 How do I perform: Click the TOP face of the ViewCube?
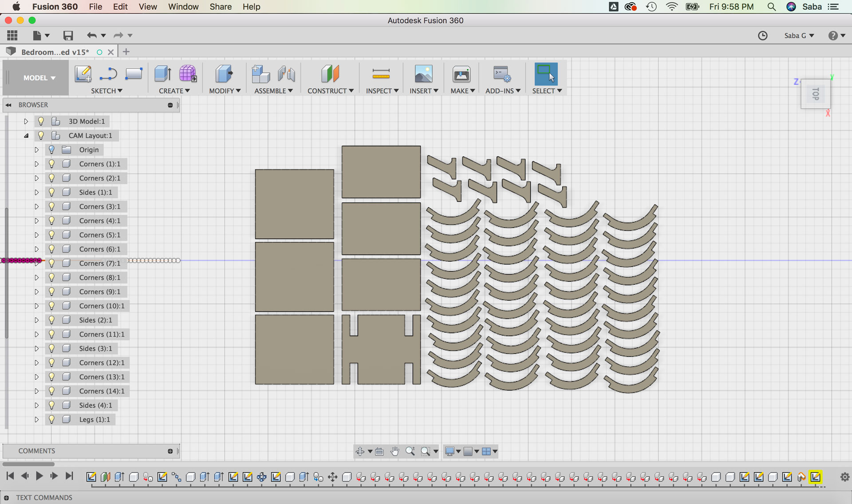click(x=816, y=94)
